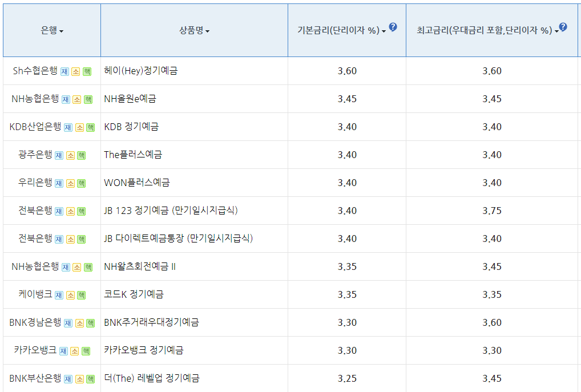Click blue 재 badge in NH올원e예금 row

(66, 99)
